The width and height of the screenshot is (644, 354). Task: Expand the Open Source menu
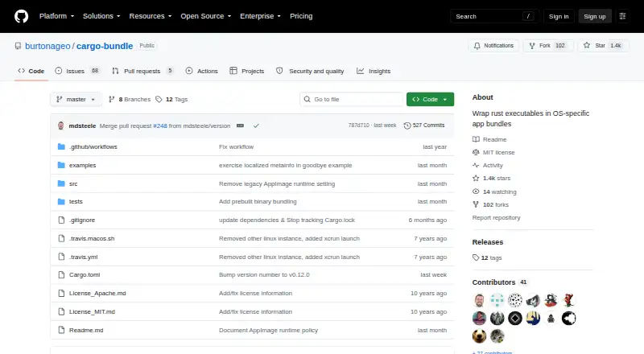point(206,16)
